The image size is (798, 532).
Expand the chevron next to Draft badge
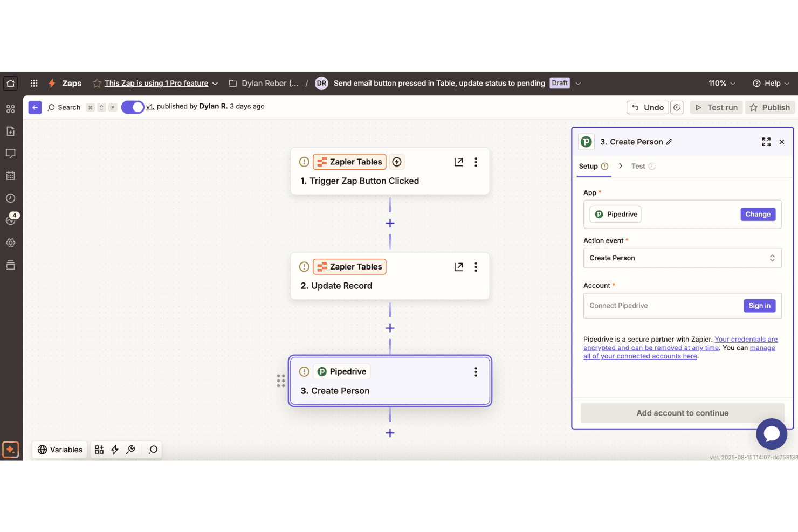578,83
